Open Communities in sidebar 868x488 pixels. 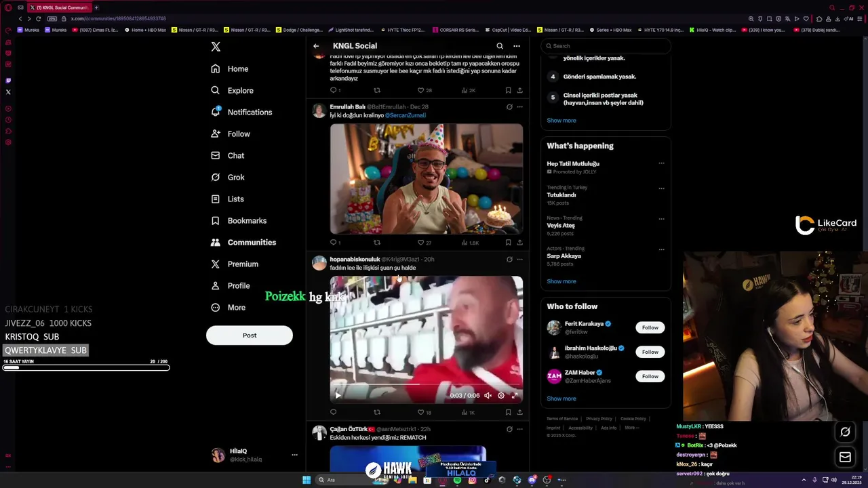[x=243, y=242]
